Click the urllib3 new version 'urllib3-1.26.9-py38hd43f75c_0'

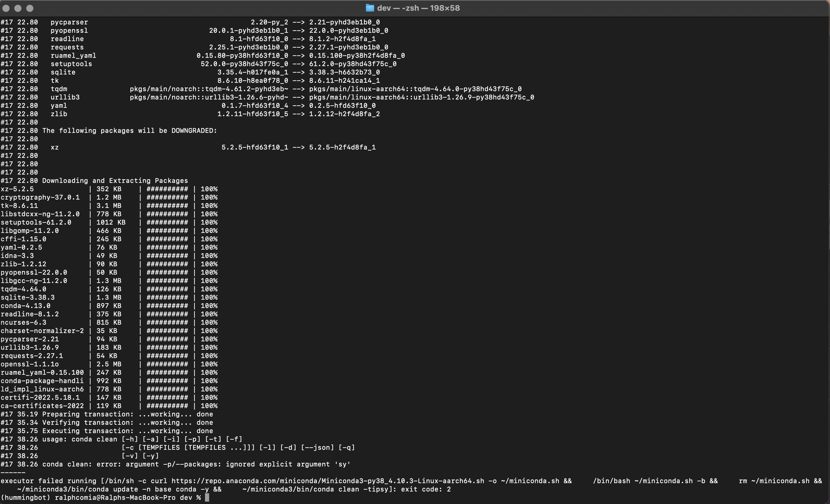coord(474,97)
